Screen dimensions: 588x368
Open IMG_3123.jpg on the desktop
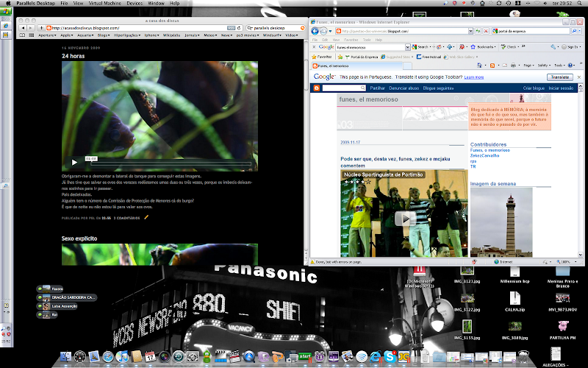click(467, 275)
